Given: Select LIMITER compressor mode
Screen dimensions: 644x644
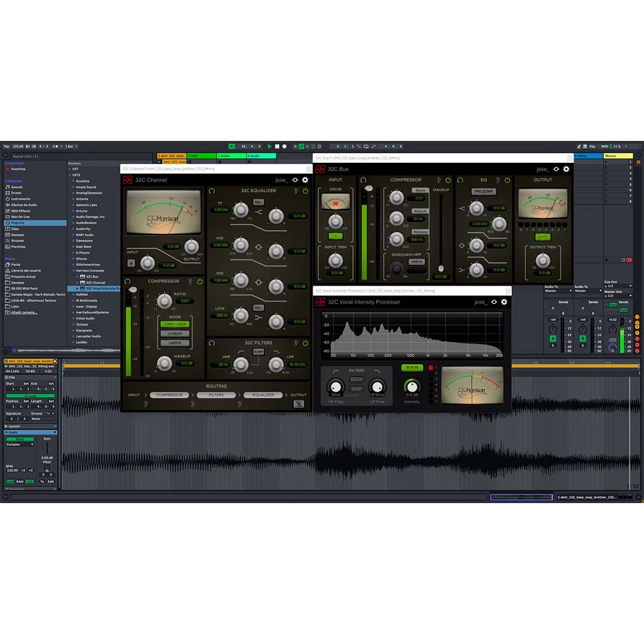Looking at the screenshot, I should tap(175, 343).
